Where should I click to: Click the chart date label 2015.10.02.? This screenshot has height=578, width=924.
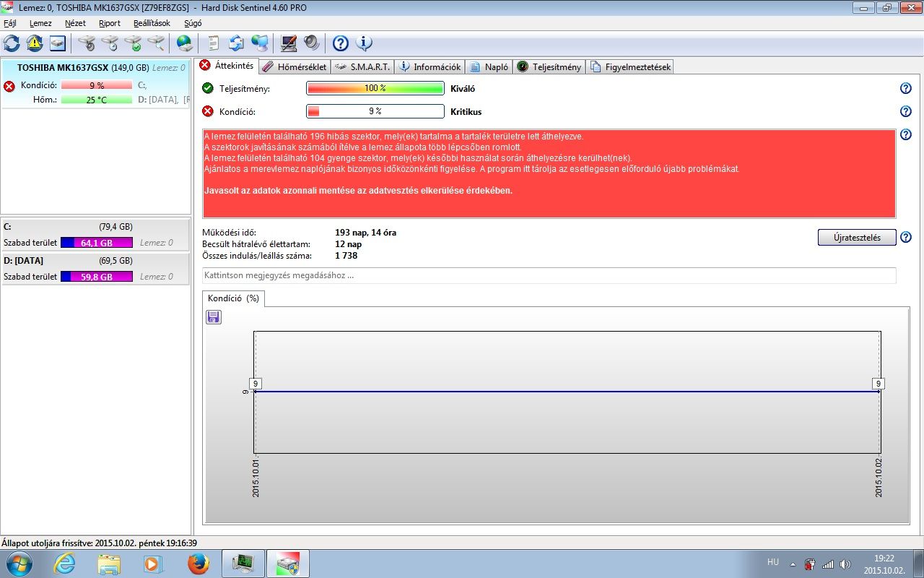[879, 477]
